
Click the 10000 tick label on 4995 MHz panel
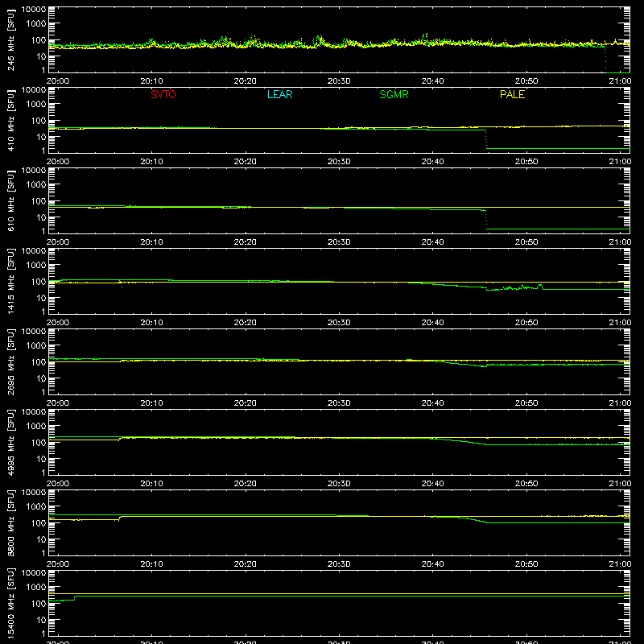click(34, 412)
